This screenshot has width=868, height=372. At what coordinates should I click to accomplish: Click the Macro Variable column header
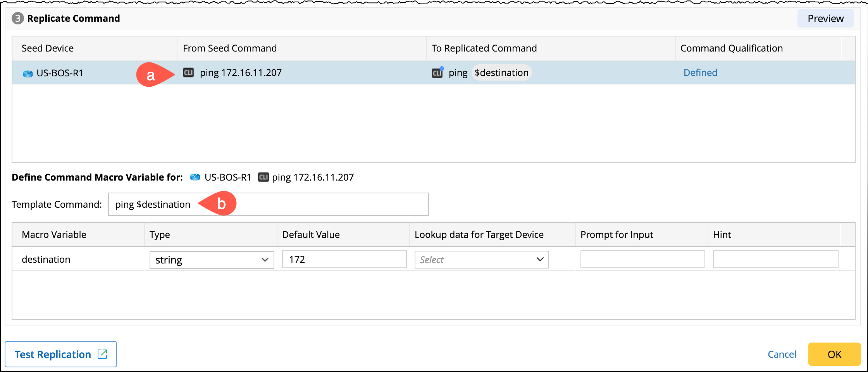[x=54, y=235]
